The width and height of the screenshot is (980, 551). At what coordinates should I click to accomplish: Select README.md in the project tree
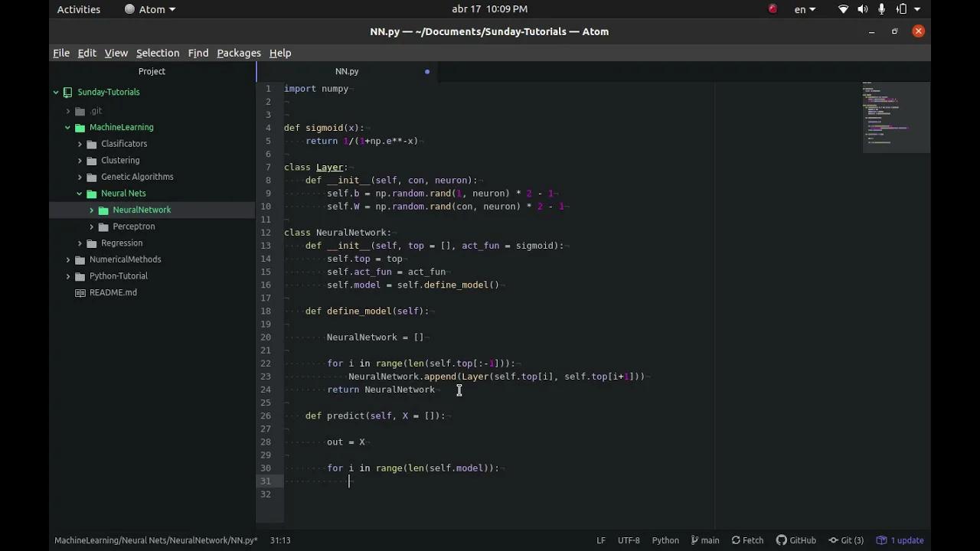pos(113,292)
